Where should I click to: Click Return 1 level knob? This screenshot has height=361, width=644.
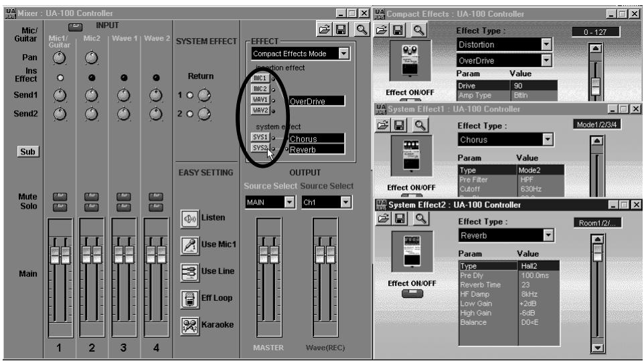click(x=204, y=95)
